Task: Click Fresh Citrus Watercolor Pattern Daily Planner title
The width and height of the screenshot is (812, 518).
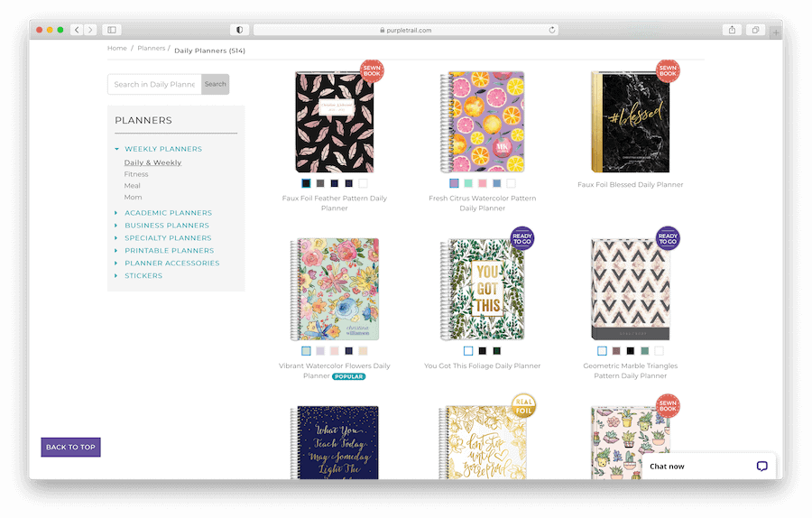Action: click(482, 203)
